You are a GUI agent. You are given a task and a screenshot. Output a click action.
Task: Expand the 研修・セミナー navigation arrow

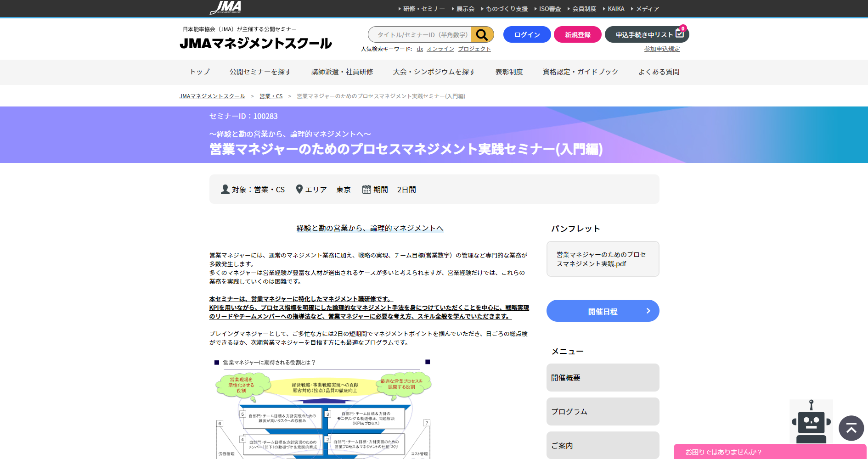point(399,8)
